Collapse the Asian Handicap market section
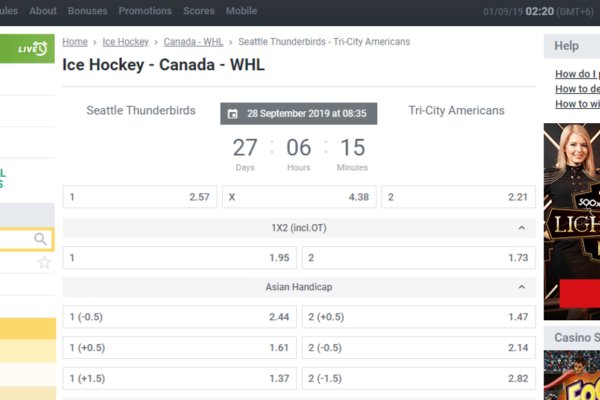The image size is (600, 400). click(521, 287)
